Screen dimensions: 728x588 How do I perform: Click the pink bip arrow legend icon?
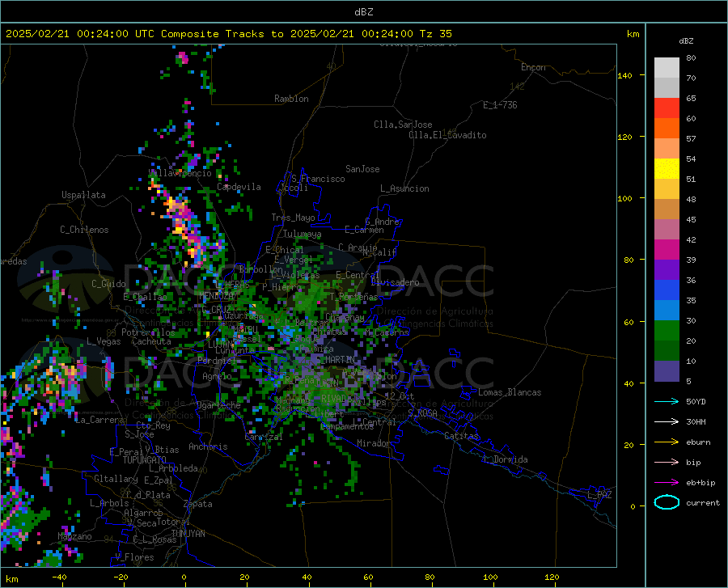(x=667, y=462)
